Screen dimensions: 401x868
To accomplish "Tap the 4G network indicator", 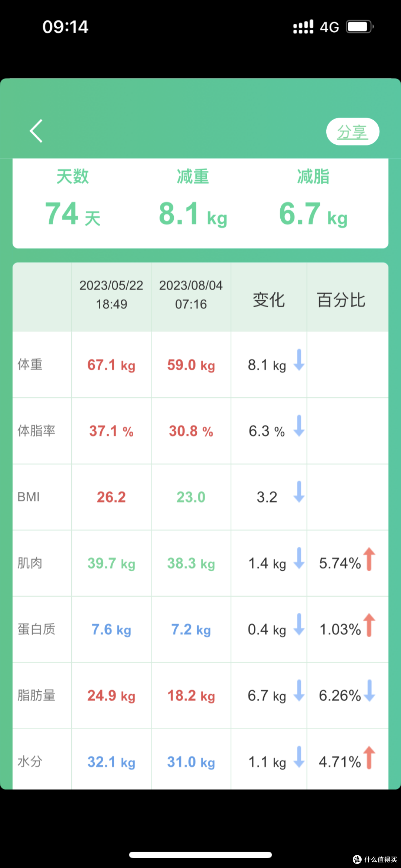I will pos(329,27).
